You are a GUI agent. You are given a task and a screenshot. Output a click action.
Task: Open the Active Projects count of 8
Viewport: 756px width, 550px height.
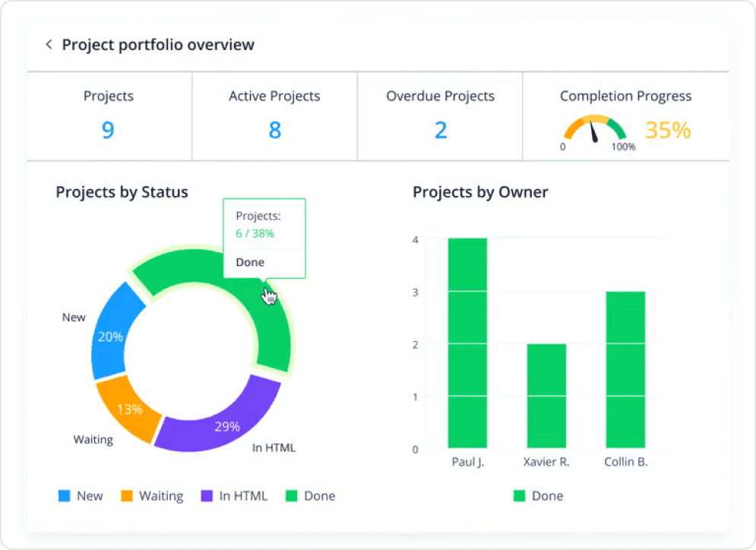(x=274, y=130)
